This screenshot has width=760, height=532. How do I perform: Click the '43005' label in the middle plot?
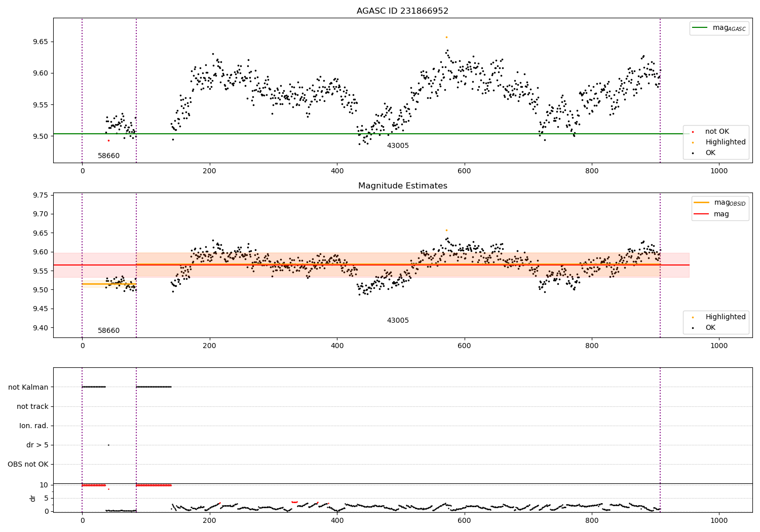(398, 321)
